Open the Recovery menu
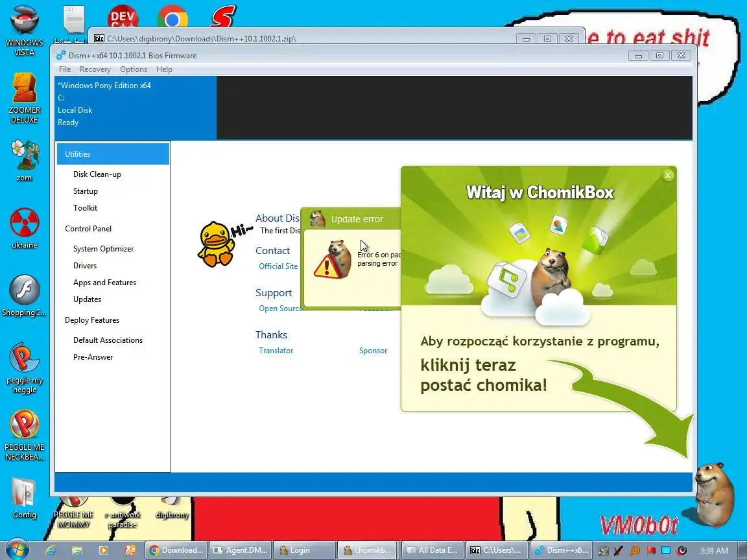 [95, 69]
